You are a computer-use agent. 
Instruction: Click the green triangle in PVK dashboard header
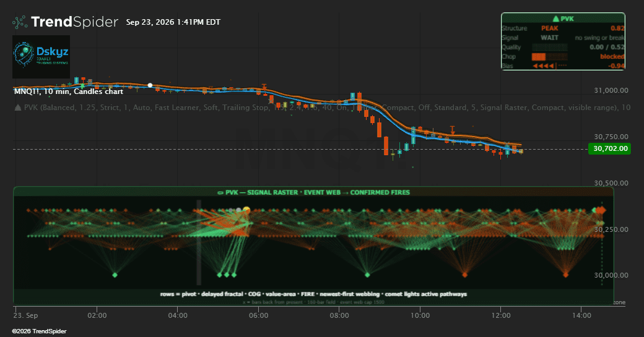click(555, 19)
